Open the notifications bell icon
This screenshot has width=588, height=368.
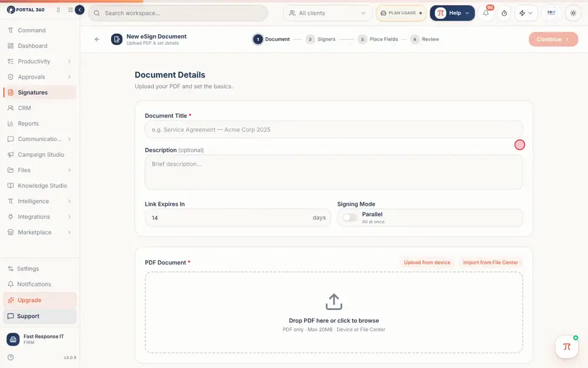486,13
